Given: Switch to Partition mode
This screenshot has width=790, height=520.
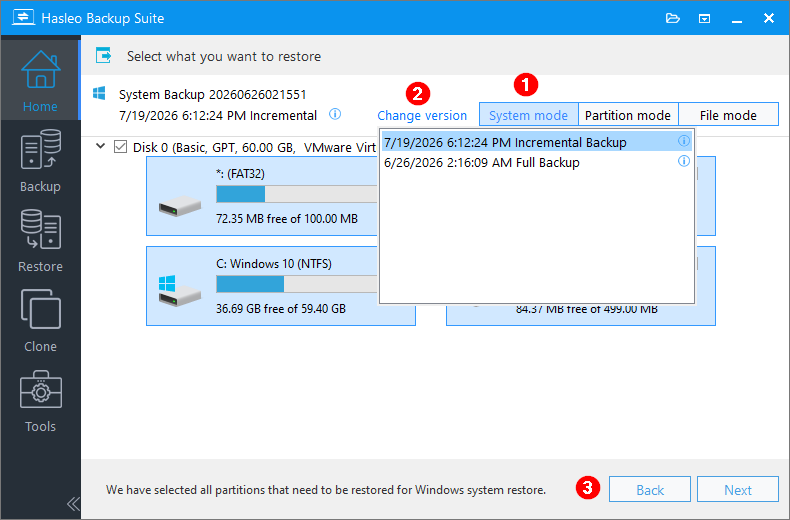Looking at the screenshot, I should [628, 115].
